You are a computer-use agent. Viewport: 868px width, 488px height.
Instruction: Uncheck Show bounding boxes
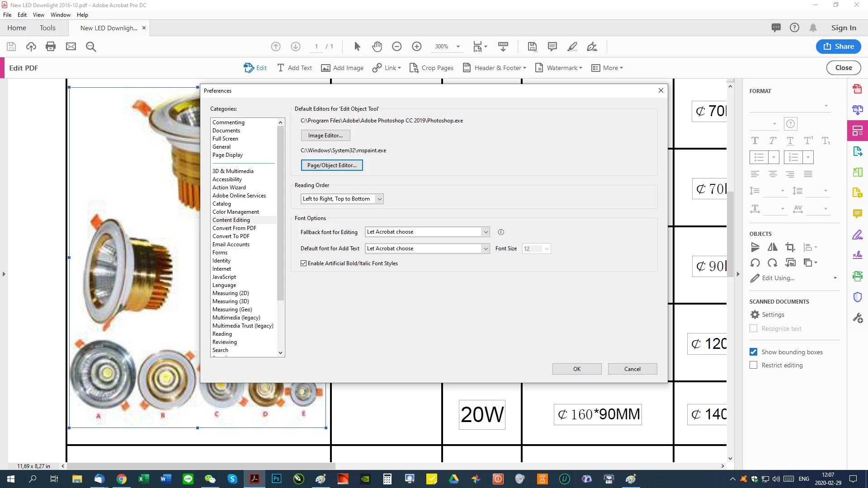(x=753, y=352)
